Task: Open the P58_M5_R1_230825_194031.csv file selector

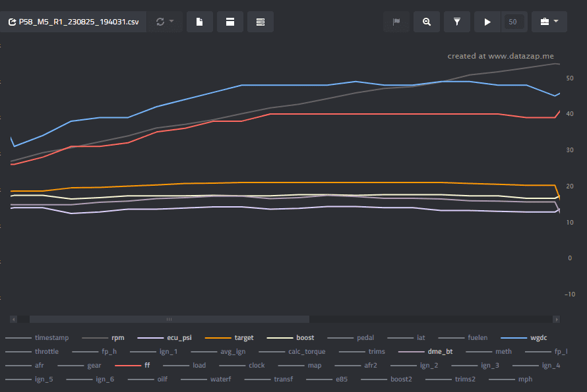Action: point(73,22)
